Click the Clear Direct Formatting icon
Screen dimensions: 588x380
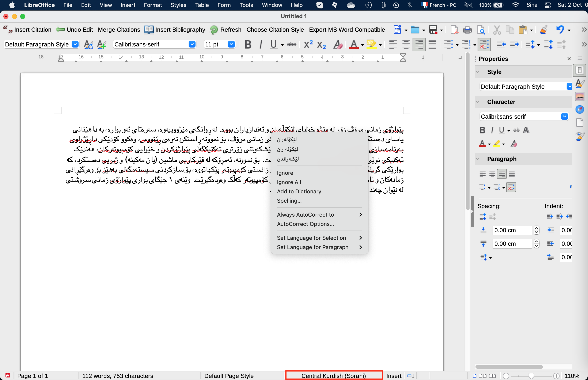coord(338,44)
